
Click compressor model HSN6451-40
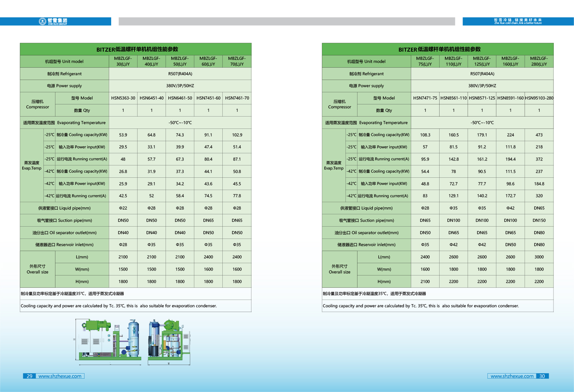(152, 98)
